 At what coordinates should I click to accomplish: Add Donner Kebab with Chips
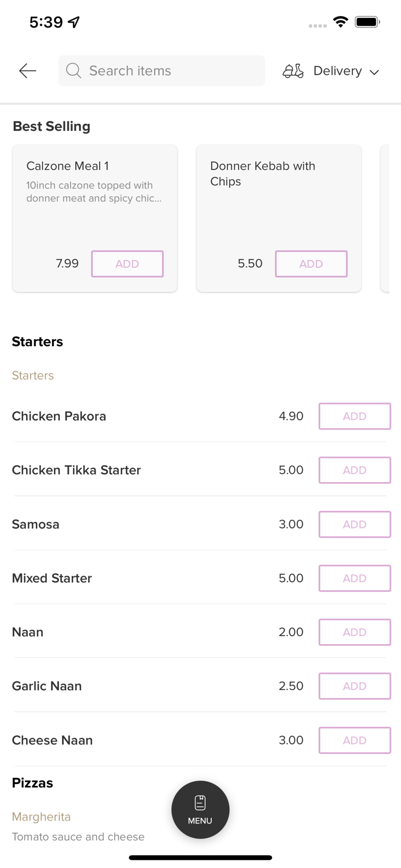[311, 264]
